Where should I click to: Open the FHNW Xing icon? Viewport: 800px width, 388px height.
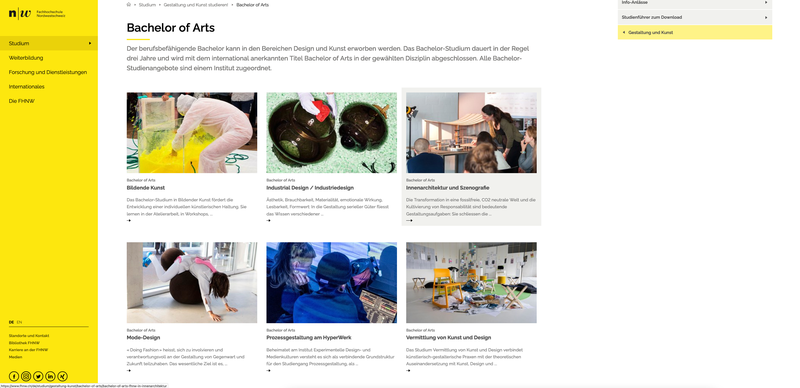click(63, 376)
